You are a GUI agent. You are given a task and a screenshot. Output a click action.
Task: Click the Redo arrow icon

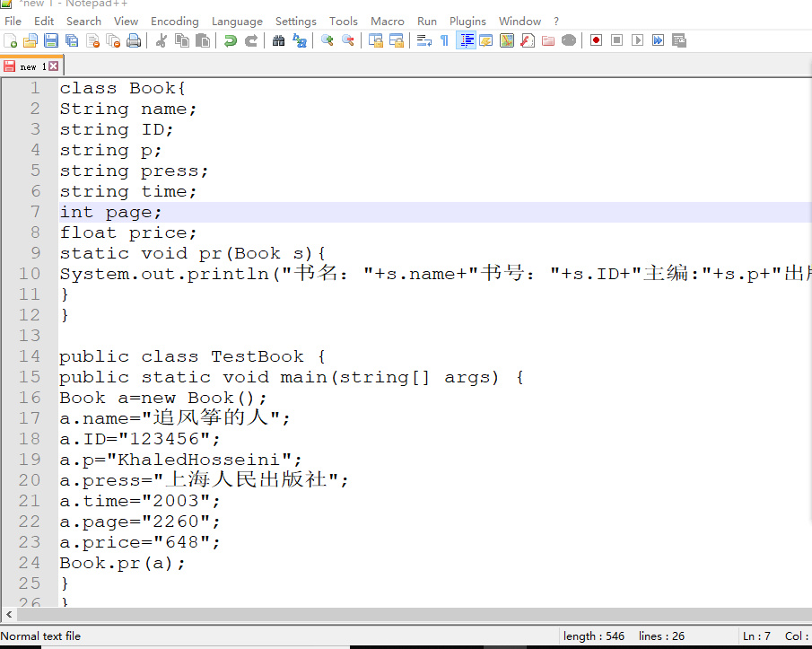click(251, 40)
